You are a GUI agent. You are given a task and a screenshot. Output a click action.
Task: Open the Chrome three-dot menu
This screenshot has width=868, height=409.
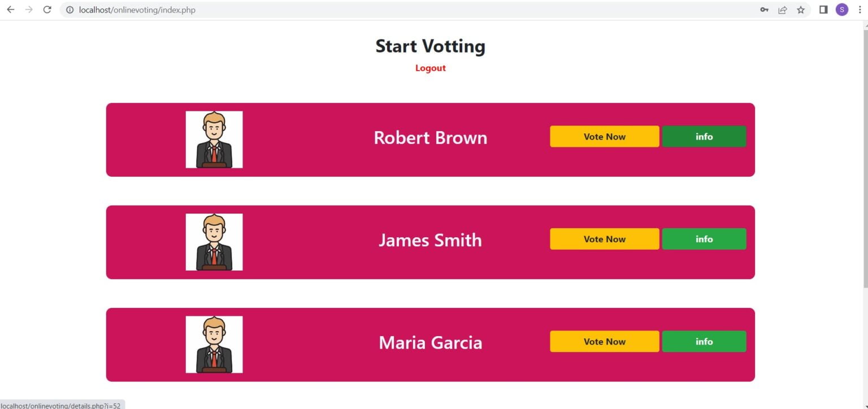[x=860, y=10]
